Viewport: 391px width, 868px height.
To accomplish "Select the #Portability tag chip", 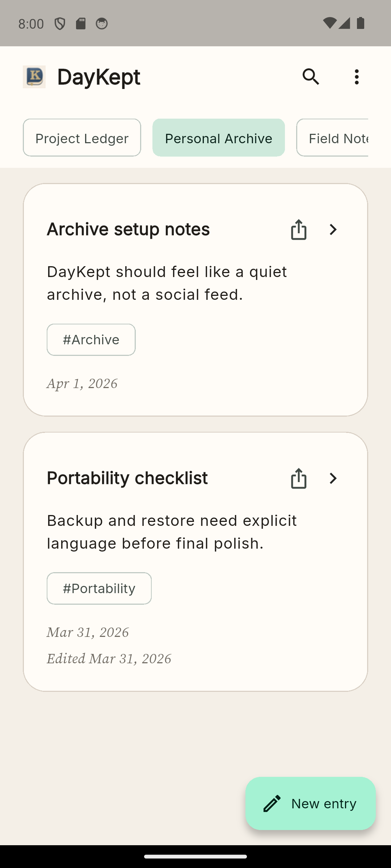I will click(99, 588).
